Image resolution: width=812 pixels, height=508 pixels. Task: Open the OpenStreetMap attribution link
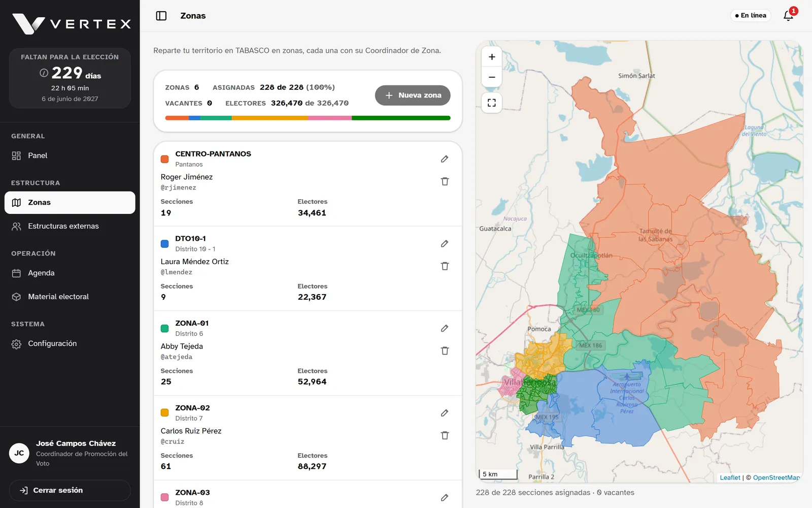pyautogui.click(x=776, y=478)
